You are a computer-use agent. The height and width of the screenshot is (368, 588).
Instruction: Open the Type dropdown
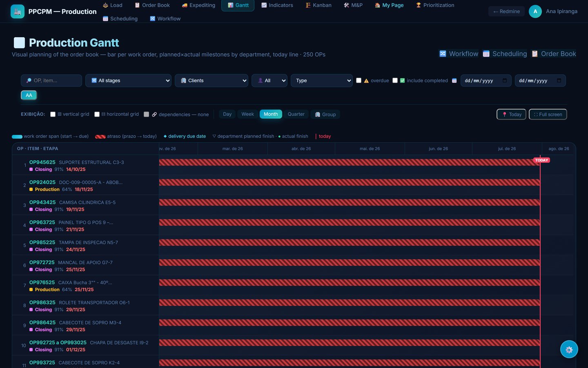pyautogui.click(x=322, y=81)
